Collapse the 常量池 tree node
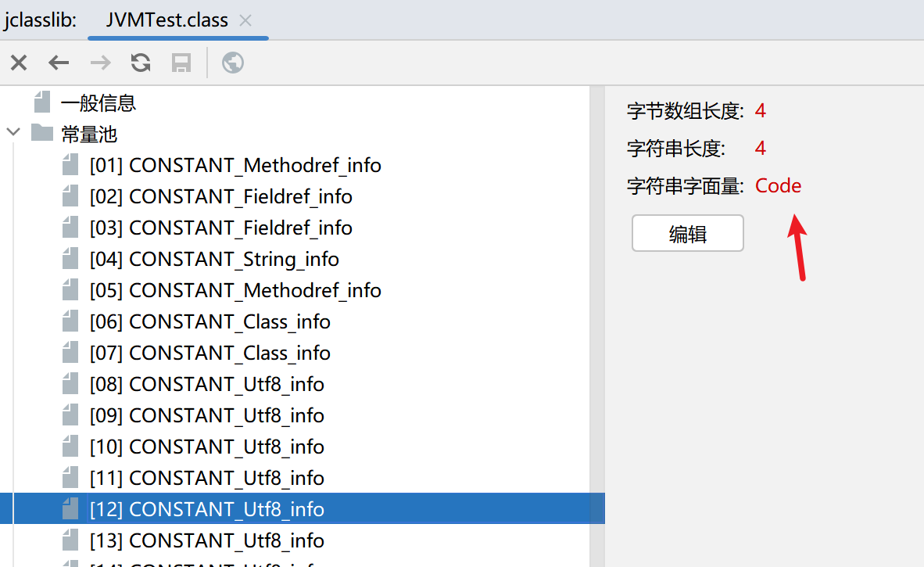The width and height of the screenshot is (924, 567). click(13, 132)
